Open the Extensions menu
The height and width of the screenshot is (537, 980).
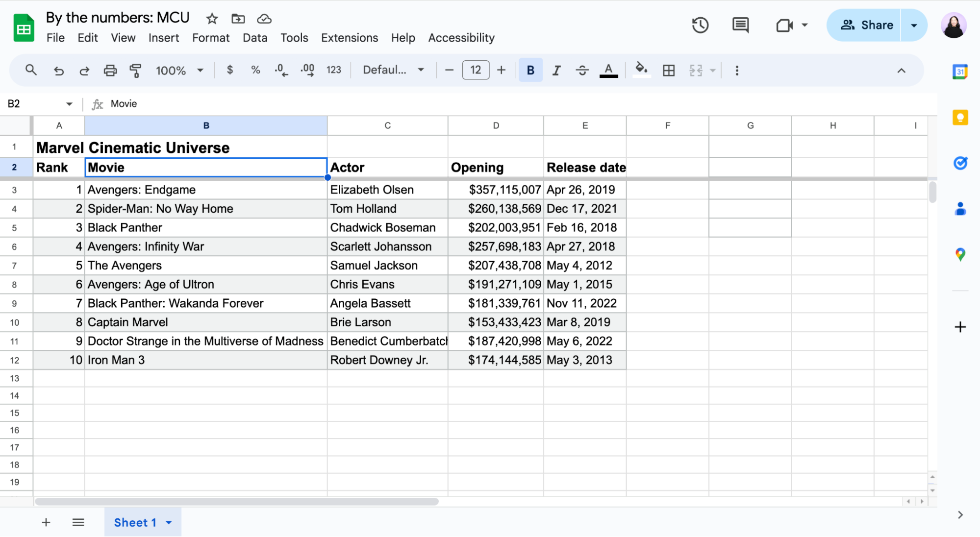pyautogui.click(x=349, y=38)
